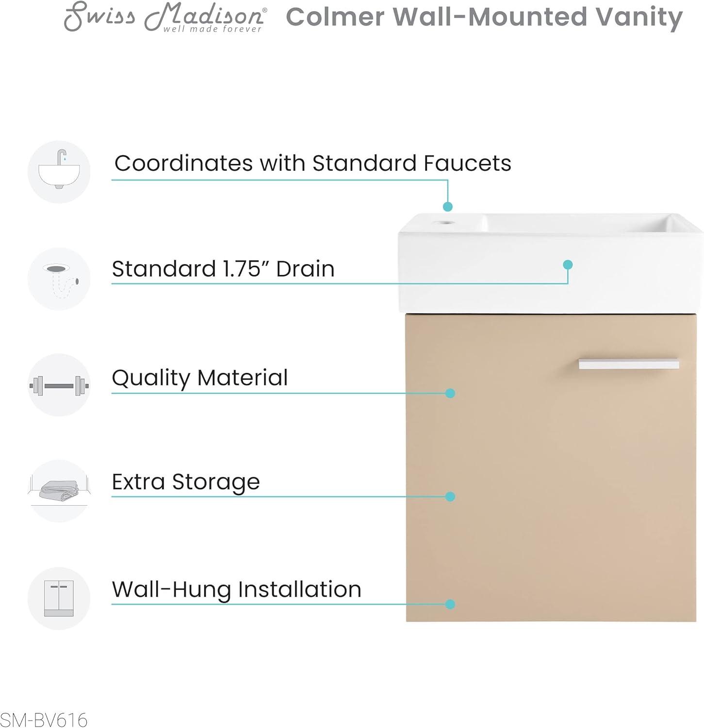Click the sink and faucet icon

tap(59, 172)
